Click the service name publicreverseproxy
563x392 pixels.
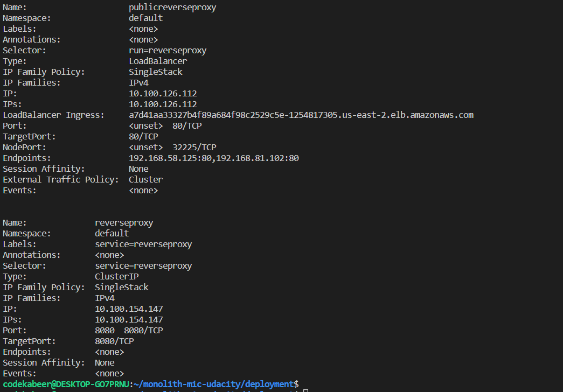point(172,7)
